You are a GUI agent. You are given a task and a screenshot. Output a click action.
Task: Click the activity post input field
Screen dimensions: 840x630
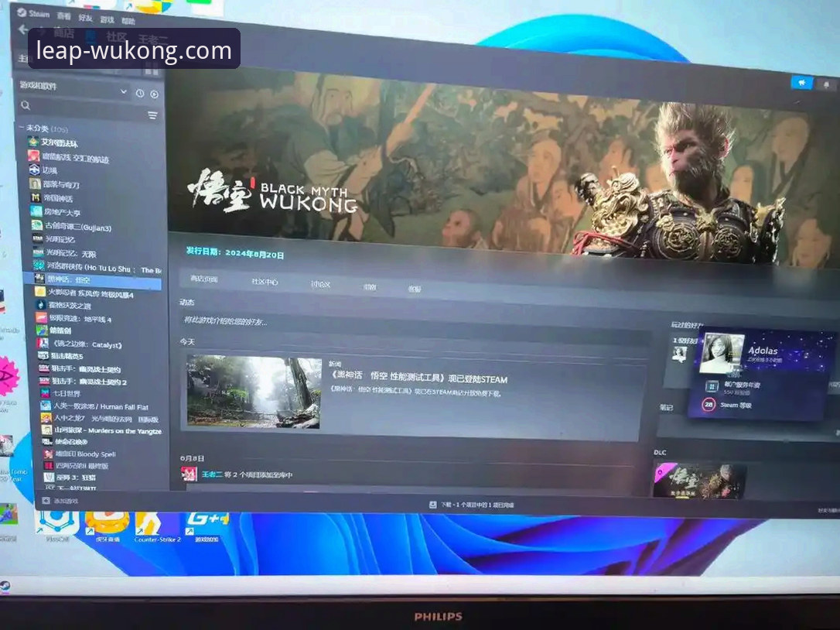[410, 321]
